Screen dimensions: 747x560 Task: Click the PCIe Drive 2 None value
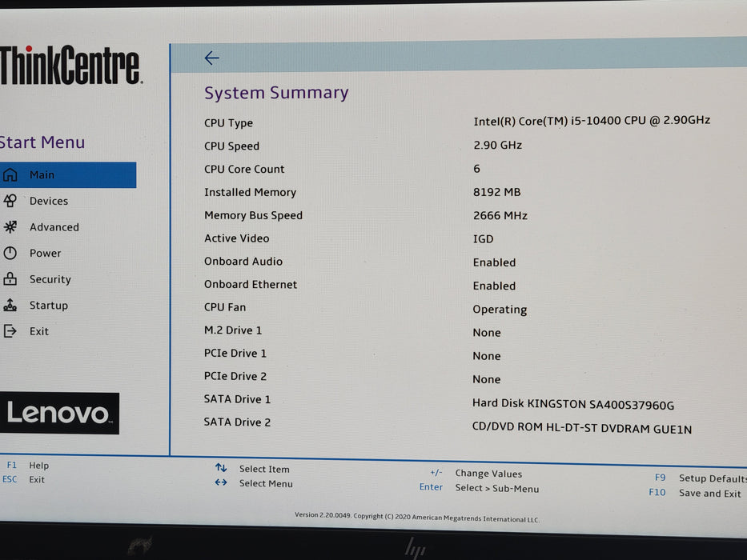coord(487,379)
